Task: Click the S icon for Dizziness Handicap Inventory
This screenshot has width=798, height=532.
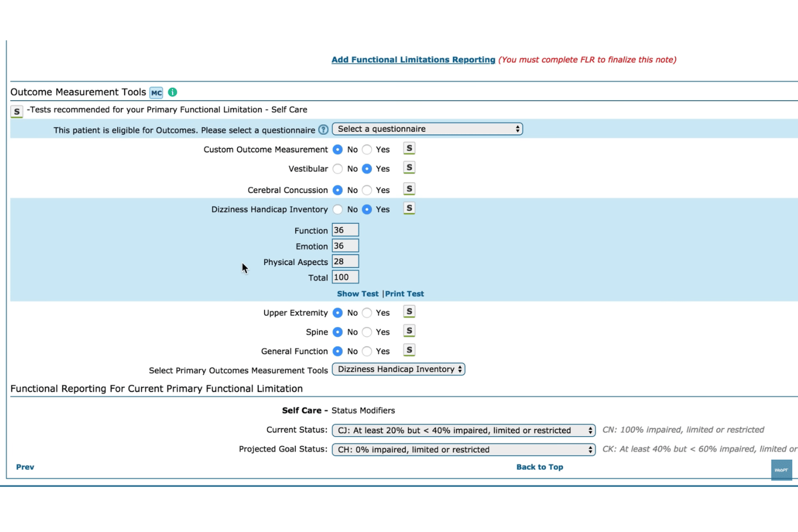Action: click(x=409, y=209)
